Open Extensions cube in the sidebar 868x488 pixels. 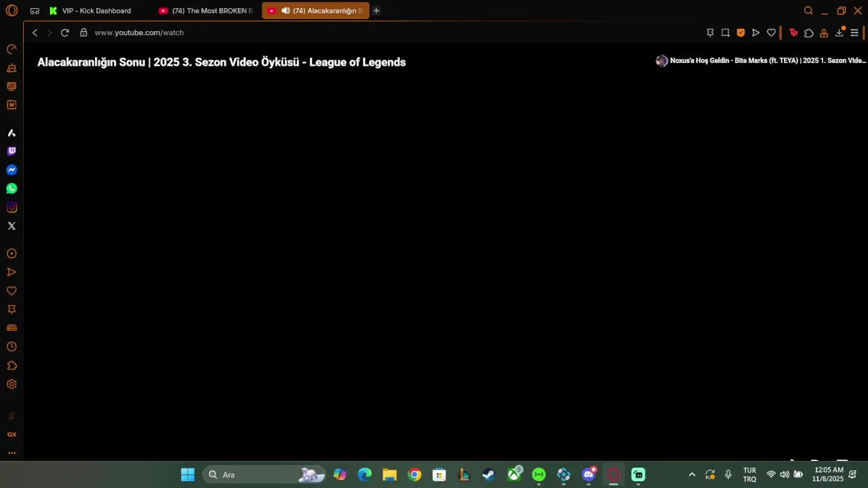click(x=12, y=365)
